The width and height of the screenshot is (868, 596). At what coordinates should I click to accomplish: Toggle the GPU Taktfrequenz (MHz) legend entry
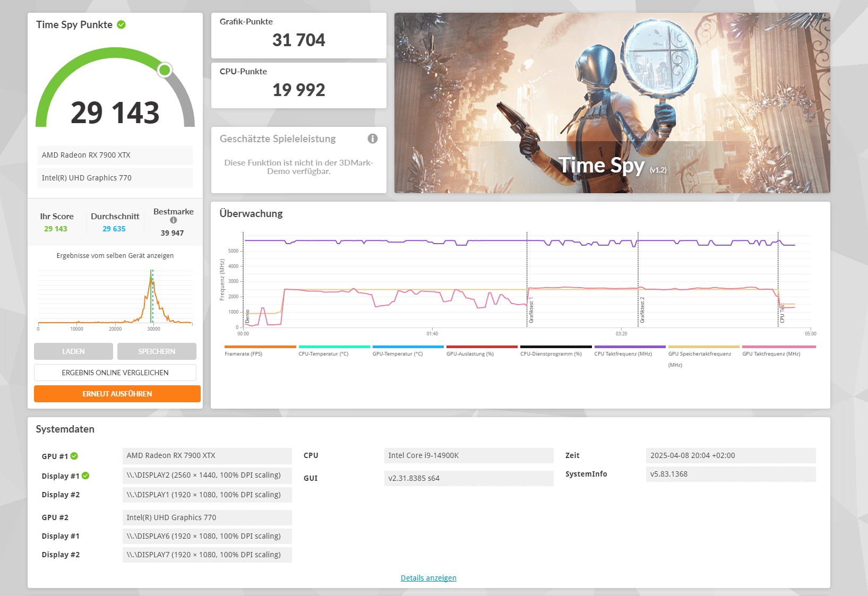click(778, 351)
